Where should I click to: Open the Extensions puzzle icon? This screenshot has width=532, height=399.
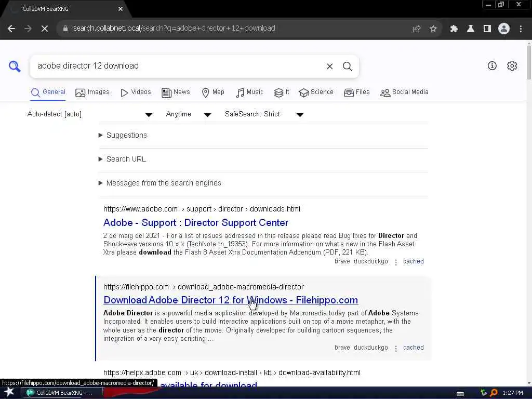(x=454, y=29)
